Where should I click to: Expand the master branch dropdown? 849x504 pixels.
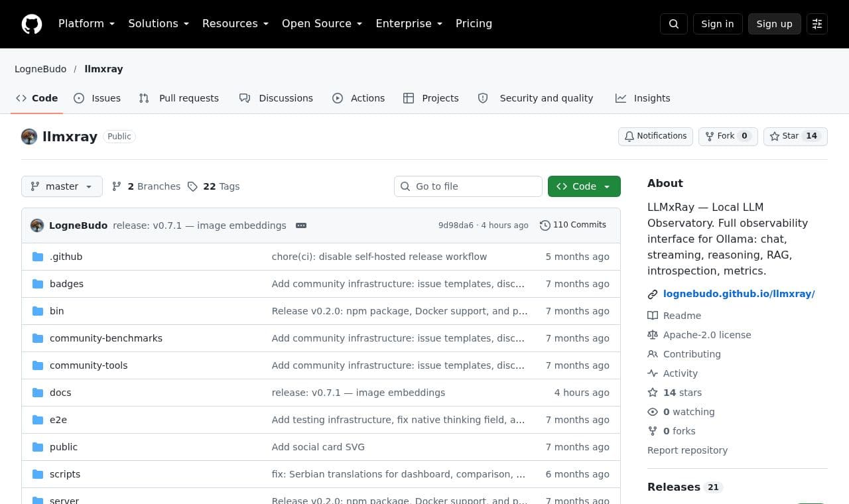point(62,186)
